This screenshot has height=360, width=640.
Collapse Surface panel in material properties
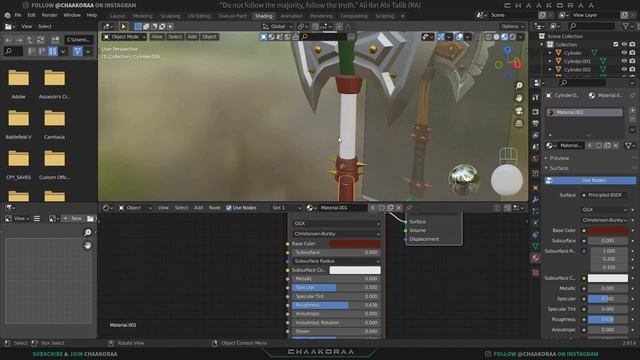[558, 168]
